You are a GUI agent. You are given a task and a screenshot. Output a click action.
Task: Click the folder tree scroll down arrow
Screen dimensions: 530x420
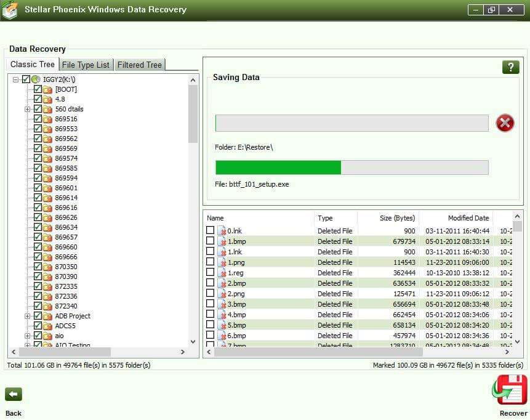coord(193,341)
